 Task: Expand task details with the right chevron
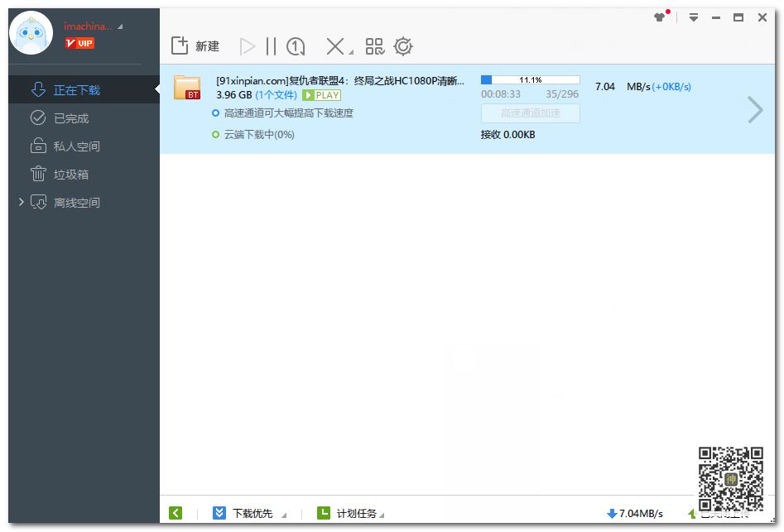click(x=755, y=110)
